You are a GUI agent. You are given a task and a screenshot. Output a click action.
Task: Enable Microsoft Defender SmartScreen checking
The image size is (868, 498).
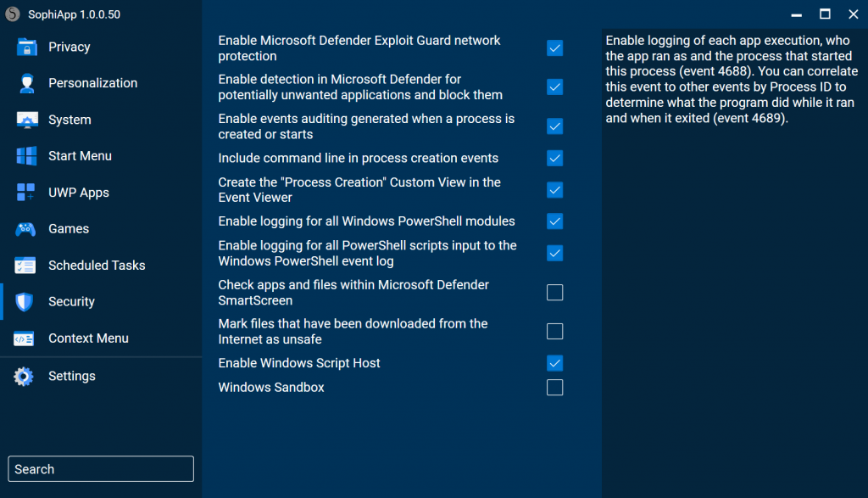point(554,292)
